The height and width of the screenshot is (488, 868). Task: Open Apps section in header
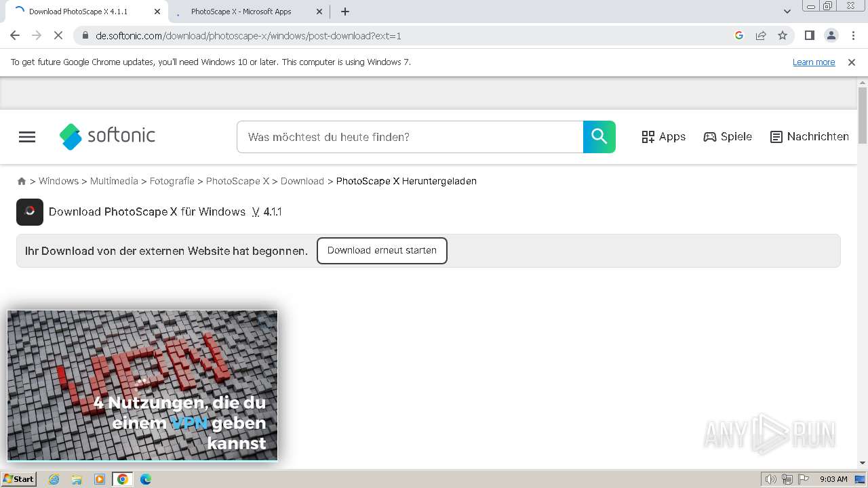tap(663, 136)
